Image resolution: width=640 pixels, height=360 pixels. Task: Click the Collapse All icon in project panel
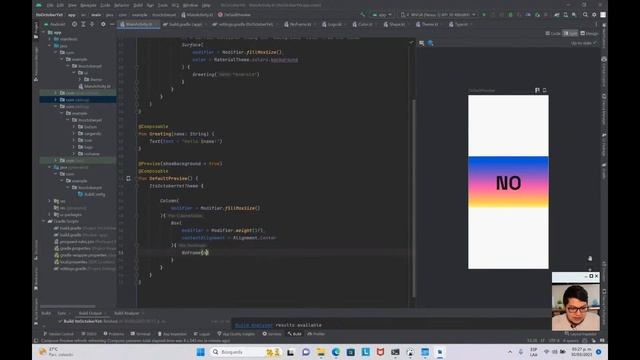pos(92,24)
